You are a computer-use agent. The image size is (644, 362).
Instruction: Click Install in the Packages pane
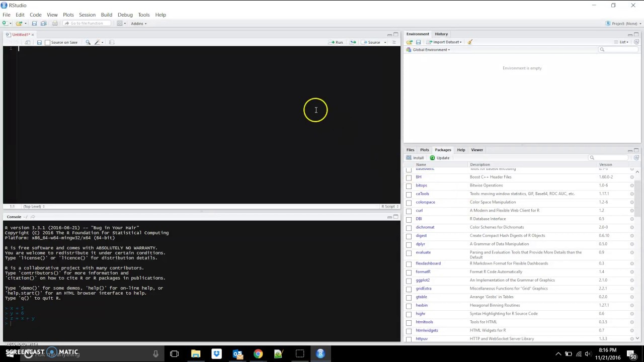point(415,158)
